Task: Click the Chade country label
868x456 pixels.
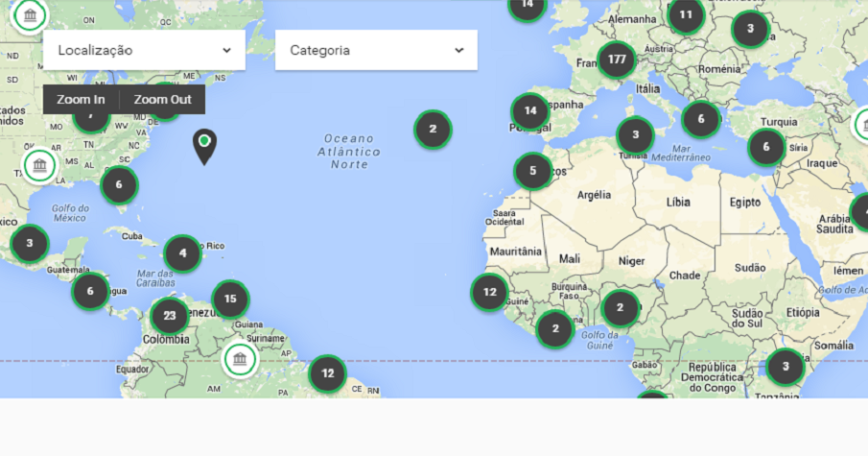Action: pyautogui.click(x=685, y=276)
